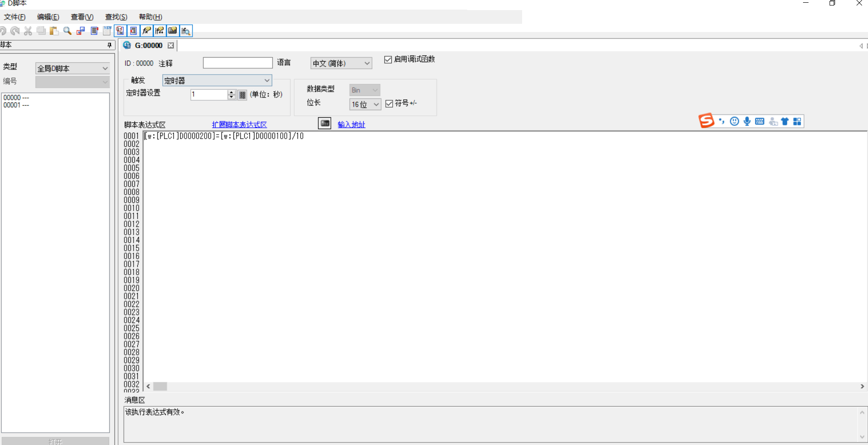868x445 pixels.
Task: Click the paste clipboard toolbar icon
Action: click(x=54, y=31)
